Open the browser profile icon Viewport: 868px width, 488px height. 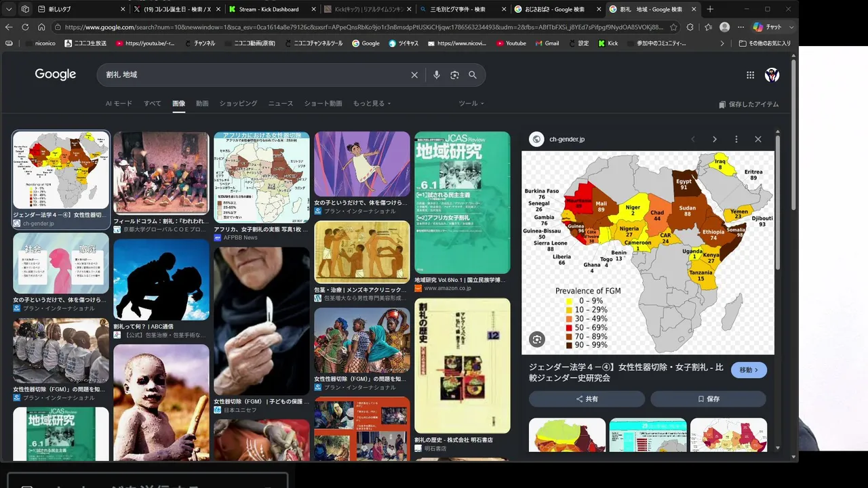coord(724,27)
